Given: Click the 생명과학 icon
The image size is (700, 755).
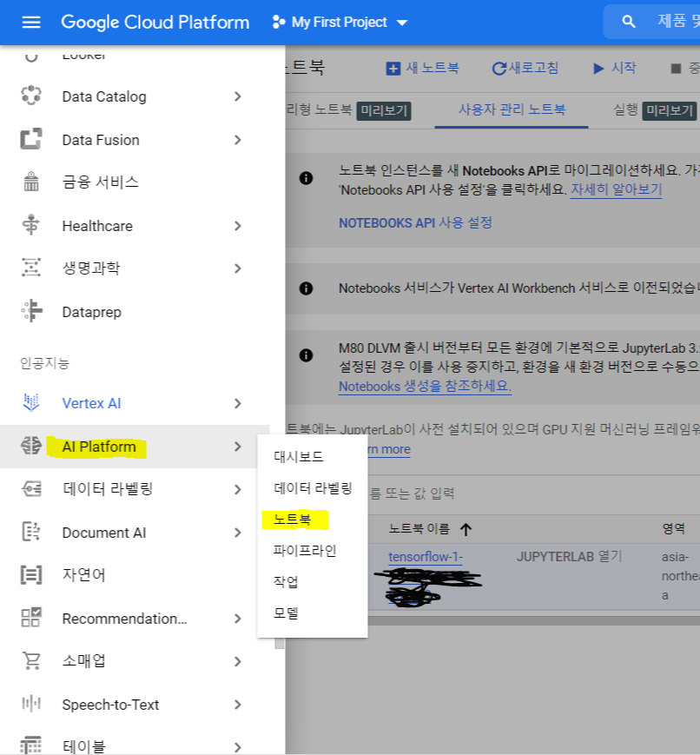Looking at the screenshot, I should 31,268.
